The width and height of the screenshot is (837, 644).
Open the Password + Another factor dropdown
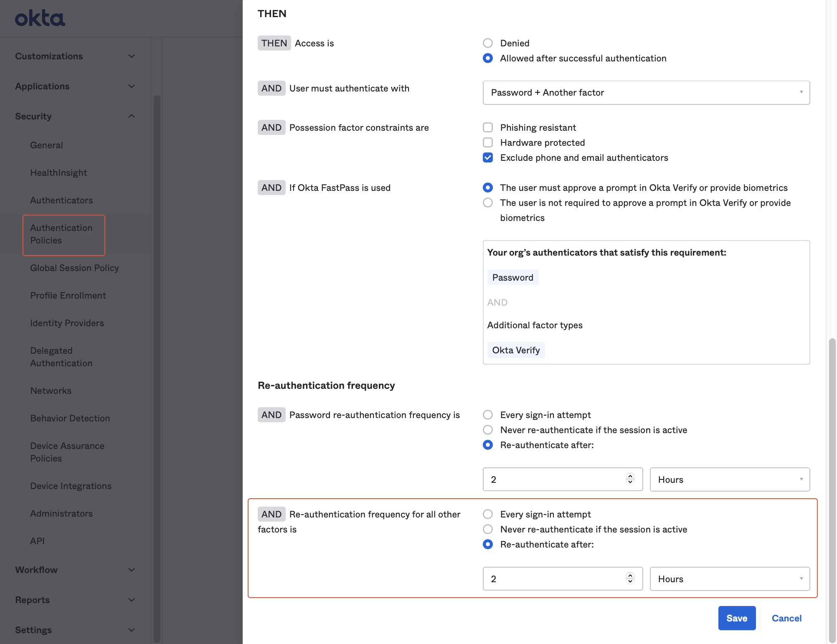point(646,92)
